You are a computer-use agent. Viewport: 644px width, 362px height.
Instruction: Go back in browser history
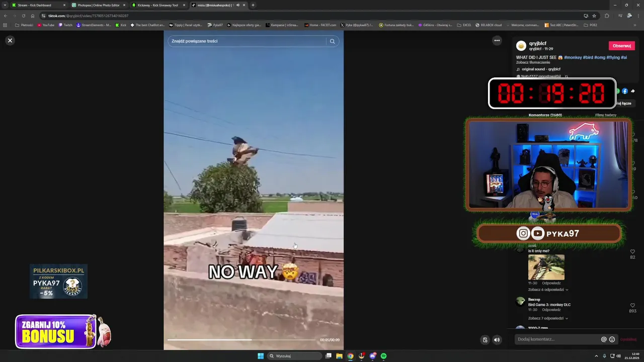[x=6, y=16]
